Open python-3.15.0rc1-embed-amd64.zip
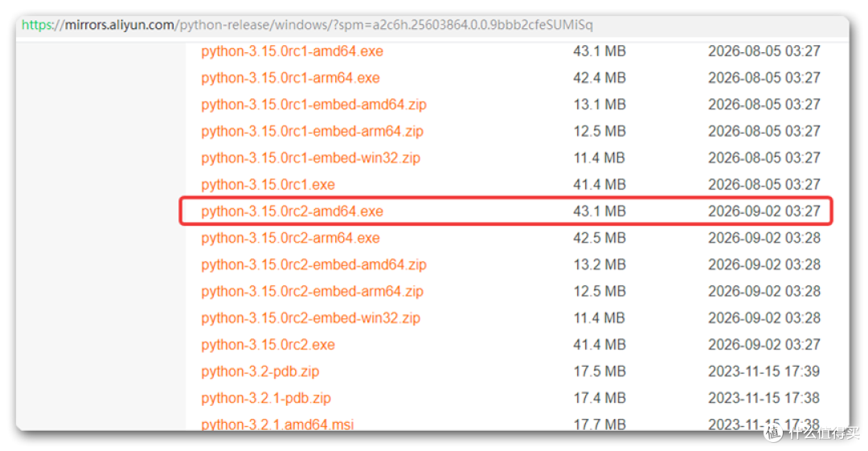The image size is (868, 451). pyautogui.click(x=313, y=105)
